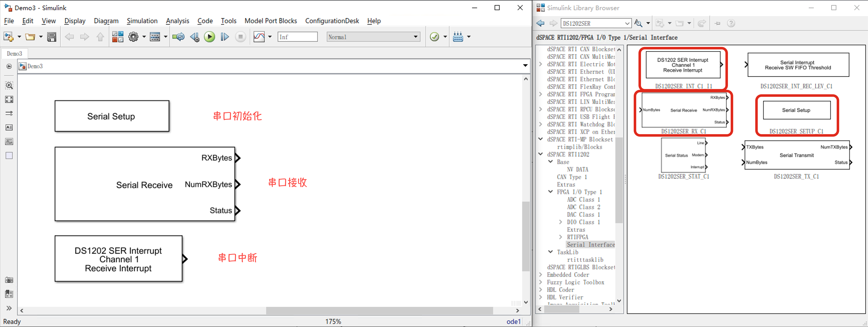Image resolution: width=868 pixels, height=327 pixels.
Task: Open the DS1202SER search term dropdown
Action: [x=627, y=23]
